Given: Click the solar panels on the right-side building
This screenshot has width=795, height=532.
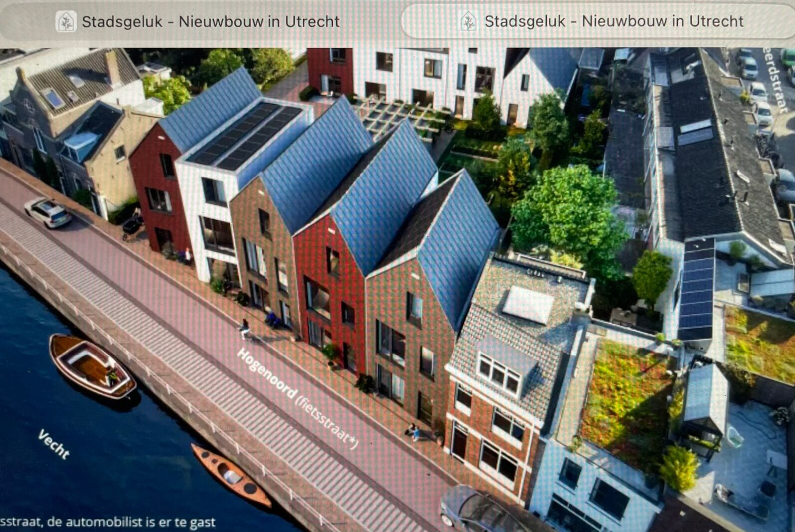Looking at the screenshot, I should point(696,289).
